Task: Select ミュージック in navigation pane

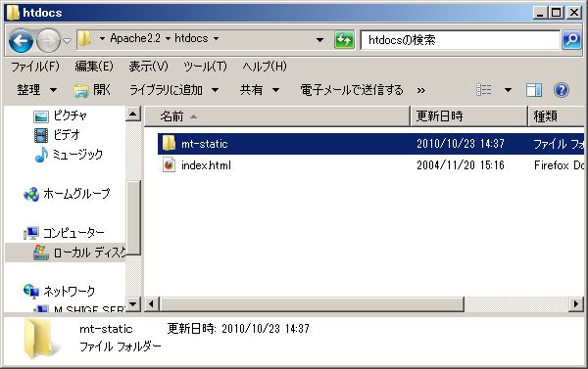Action: point(77,154)
